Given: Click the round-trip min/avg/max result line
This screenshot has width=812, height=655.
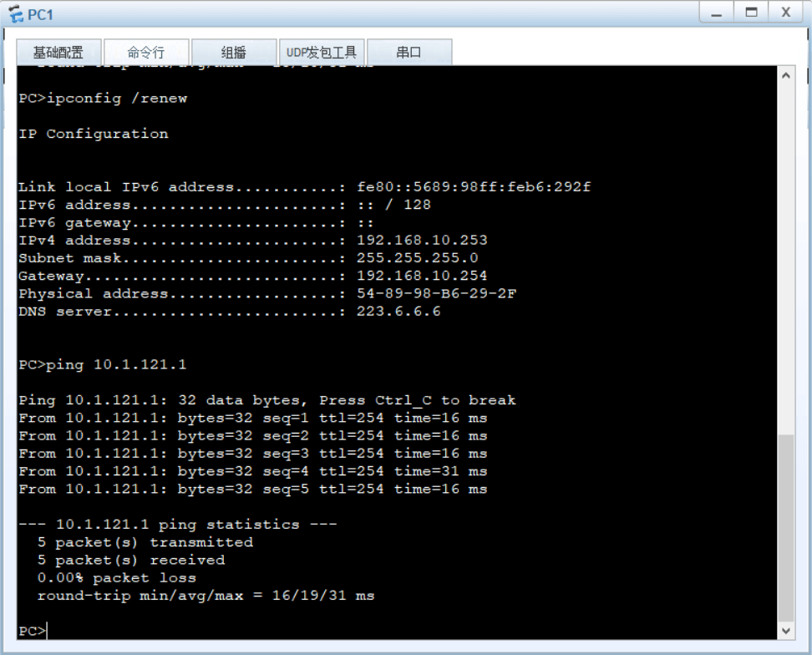Looking at the screenshot, I should click(x=206, y=596).
